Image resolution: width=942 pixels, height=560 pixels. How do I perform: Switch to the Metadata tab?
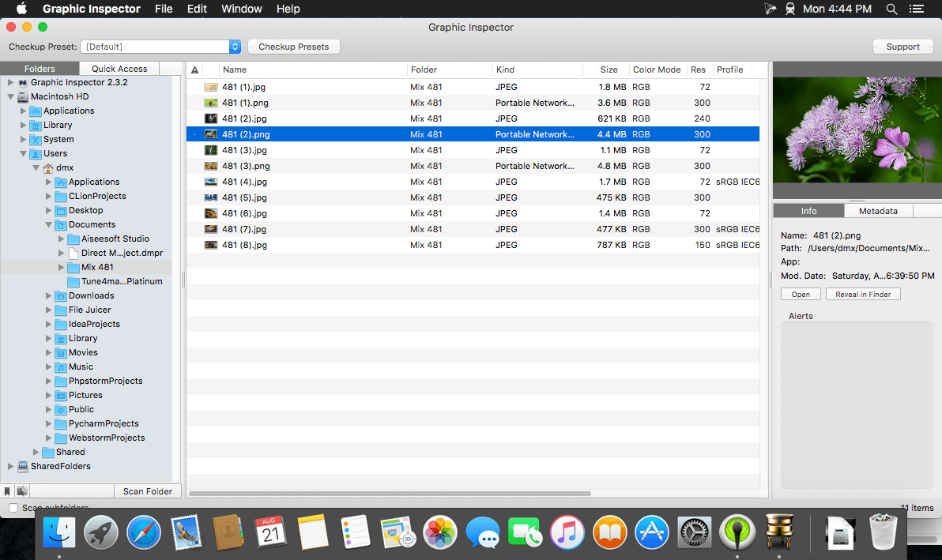pyautogui.click(x=878, y=211)
